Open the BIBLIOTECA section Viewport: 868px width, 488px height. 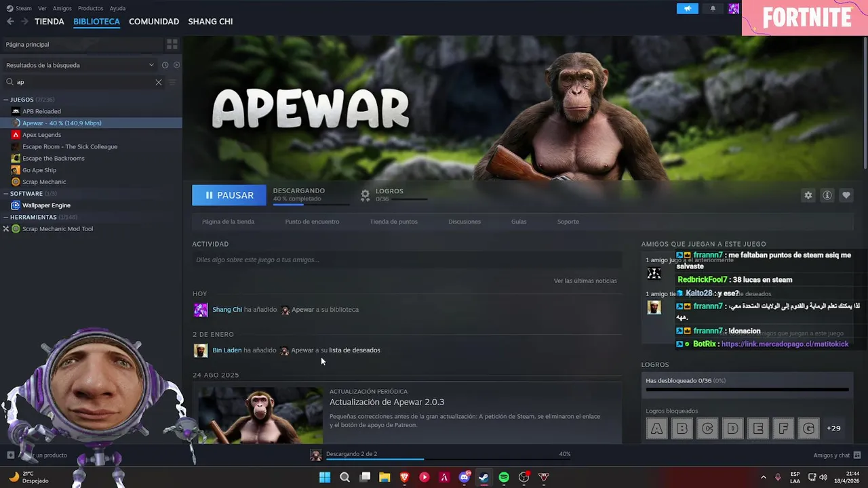[96, 22]
